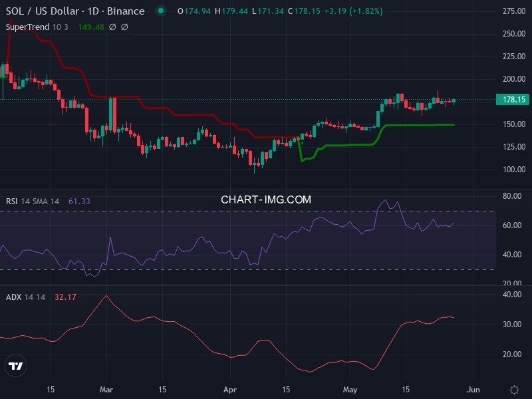
Task: Click the 20.00 label on ADX axis
Action: (x=512, y=354)
